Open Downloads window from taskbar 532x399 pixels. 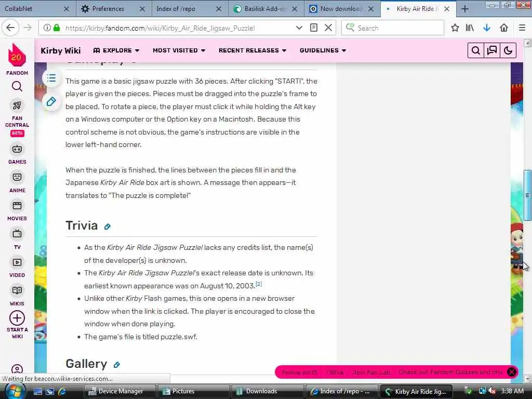pyautogui.click(x=267, y=392)
